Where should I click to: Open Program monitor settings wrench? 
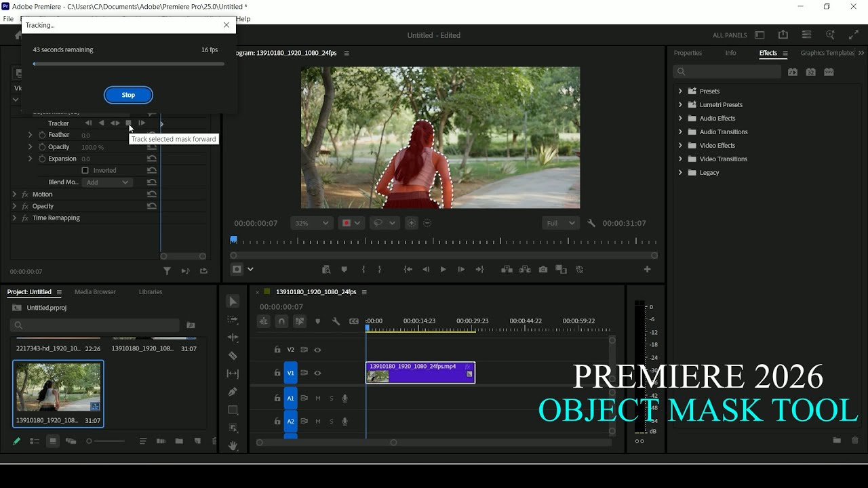coord(591,223)
